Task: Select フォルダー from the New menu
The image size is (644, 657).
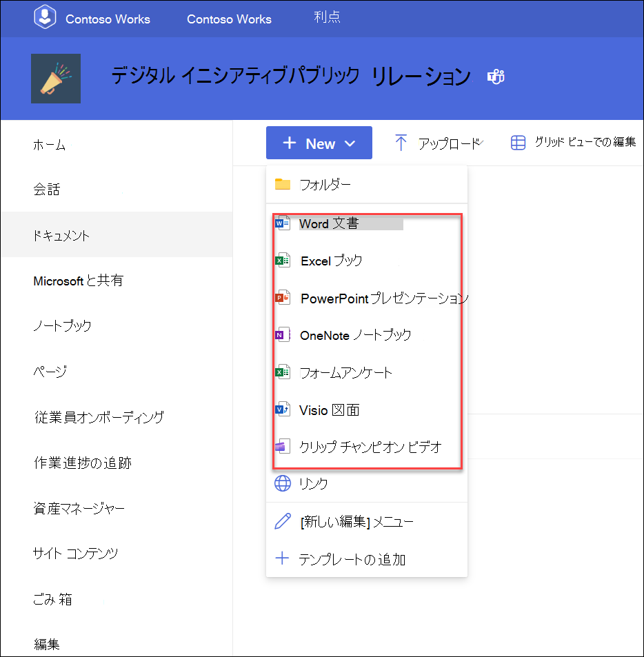Action: [x=367, y=184]
